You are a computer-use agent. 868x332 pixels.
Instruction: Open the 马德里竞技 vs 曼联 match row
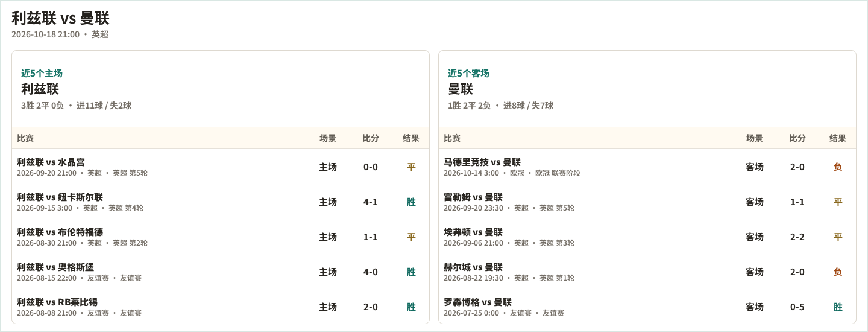coord(647,167)
